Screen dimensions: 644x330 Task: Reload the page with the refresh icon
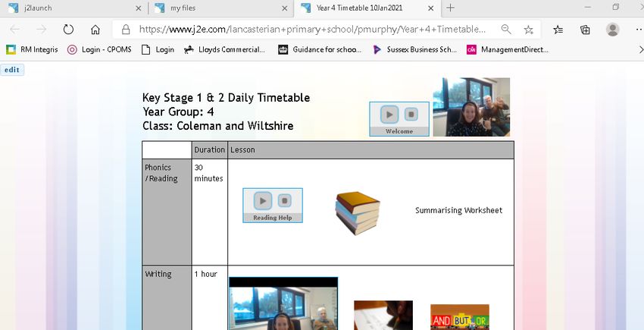[x=68, y=30]
